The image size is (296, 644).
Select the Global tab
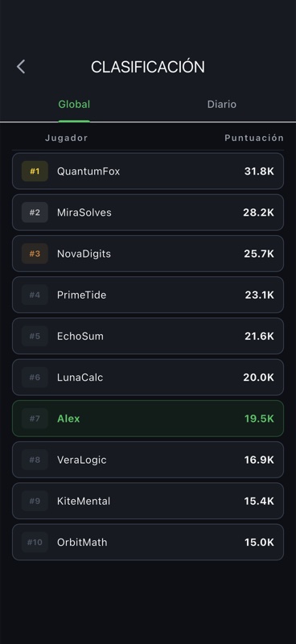pos(74,105)
